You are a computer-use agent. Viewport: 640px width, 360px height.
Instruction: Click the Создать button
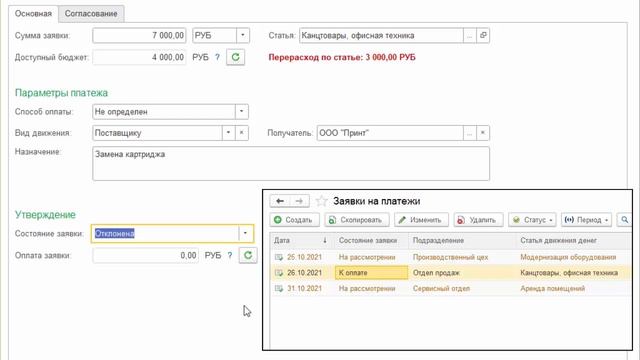pos(294,220)
